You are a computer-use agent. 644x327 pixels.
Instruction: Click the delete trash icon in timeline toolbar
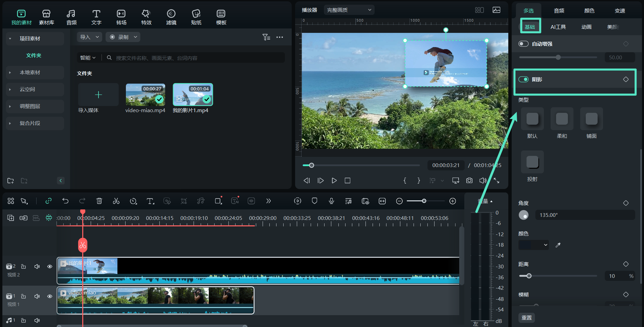coord(99,201)
